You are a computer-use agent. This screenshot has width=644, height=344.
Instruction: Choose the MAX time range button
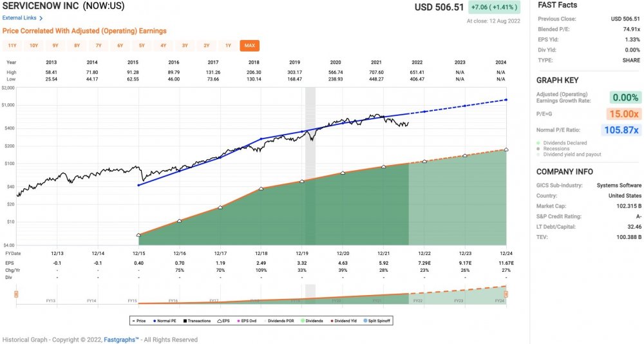(250, 46)
